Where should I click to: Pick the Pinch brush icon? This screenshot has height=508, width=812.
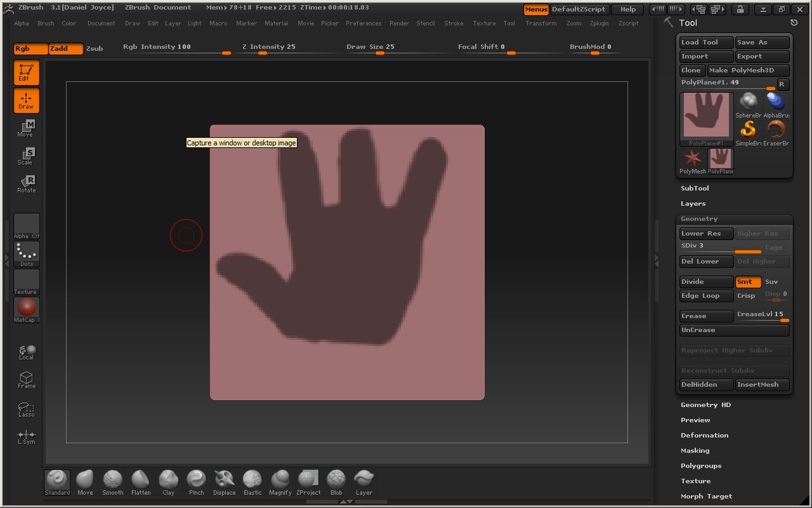click(196, 482)
